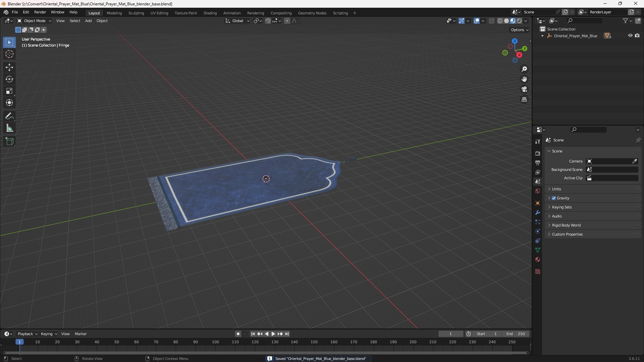Screen dimensions: 644x362
Task: Toggle snapping magnet button
Action: 268,21
